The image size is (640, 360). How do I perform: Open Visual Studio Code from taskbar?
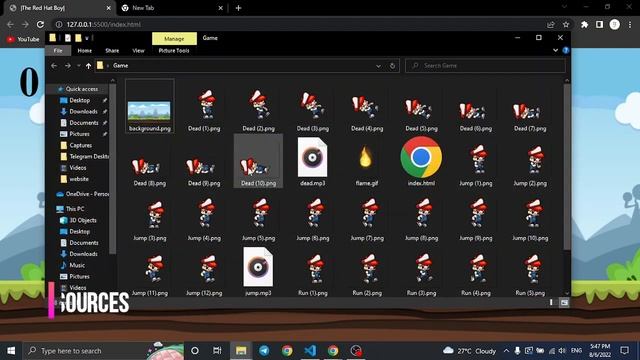pos(310,351)
